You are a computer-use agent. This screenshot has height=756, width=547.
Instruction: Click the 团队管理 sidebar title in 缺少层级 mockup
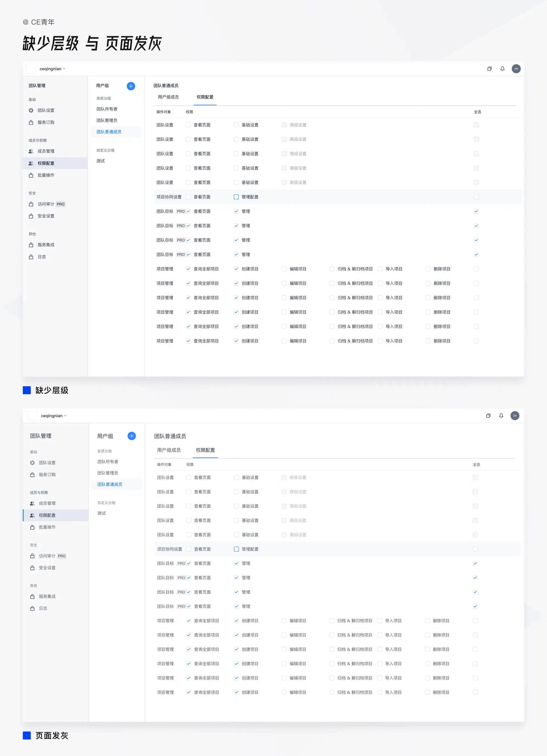37,86
